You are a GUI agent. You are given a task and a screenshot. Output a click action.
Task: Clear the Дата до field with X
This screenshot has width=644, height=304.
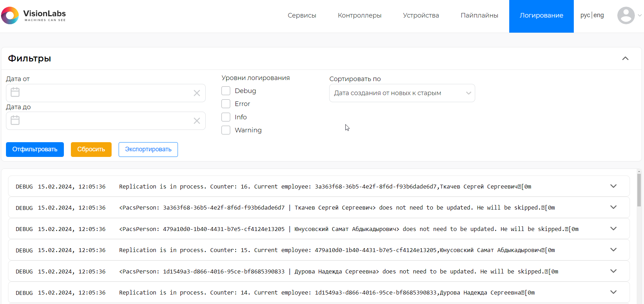point(197,121)
